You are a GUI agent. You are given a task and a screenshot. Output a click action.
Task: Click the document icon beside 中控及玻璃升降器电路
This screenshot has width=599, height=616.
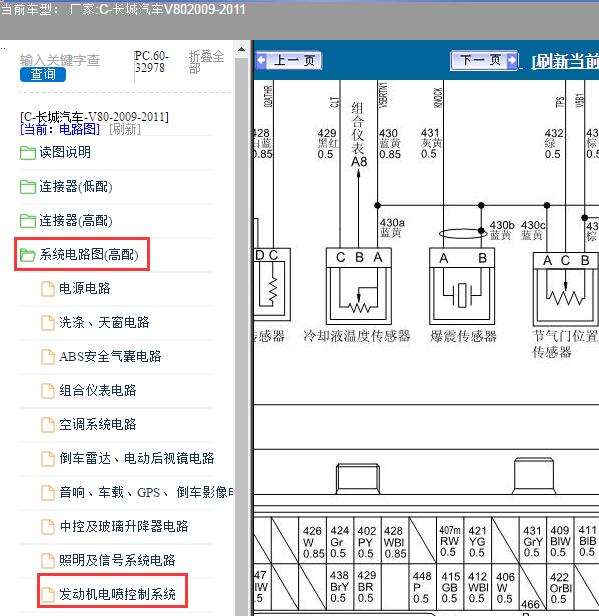coord(48,527)
